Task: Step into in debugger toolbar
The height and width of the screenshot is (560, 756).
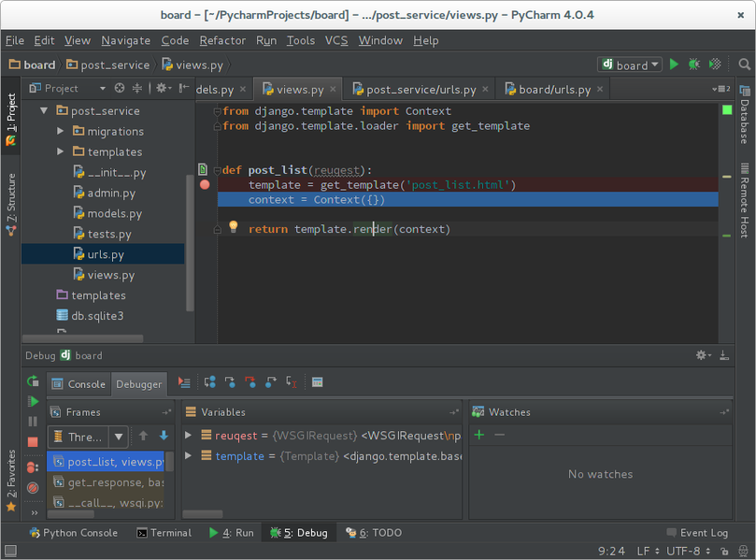Action: click(230, 382)
